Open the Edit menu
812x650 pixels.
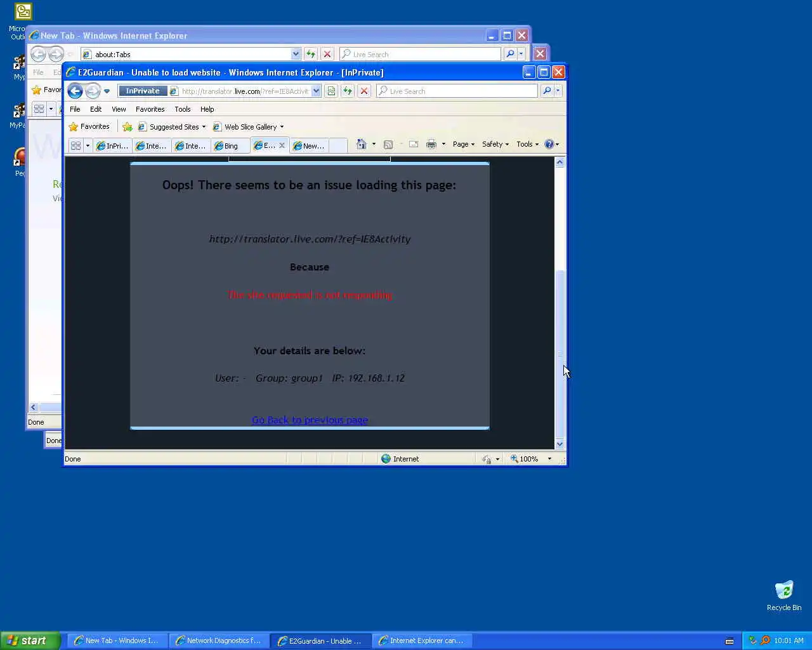pyautogui.click(x=96, y=109)
